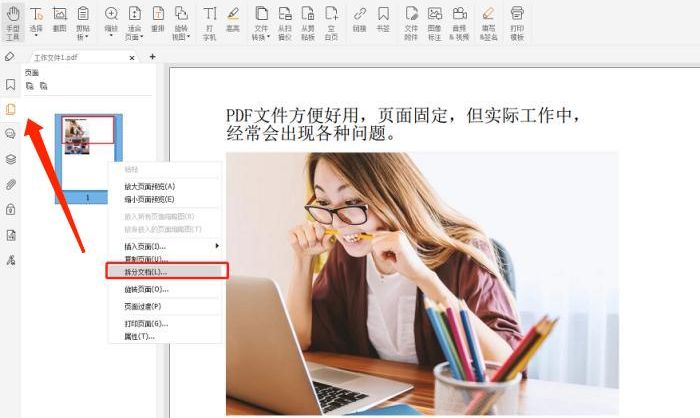
Task: Create PDF from scanner (从扫描仪)
Action: [285, 23]
